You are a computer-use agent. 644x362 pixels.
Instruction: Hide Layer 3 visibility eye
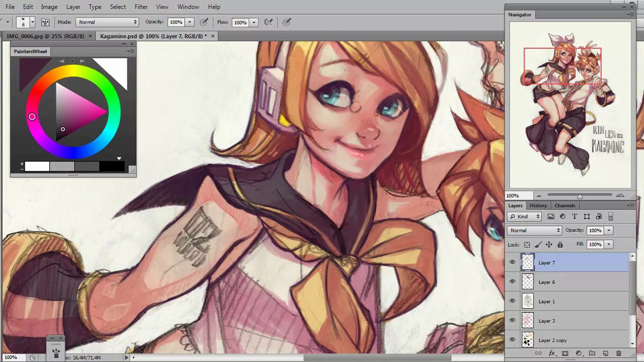[x=512, y=320]
